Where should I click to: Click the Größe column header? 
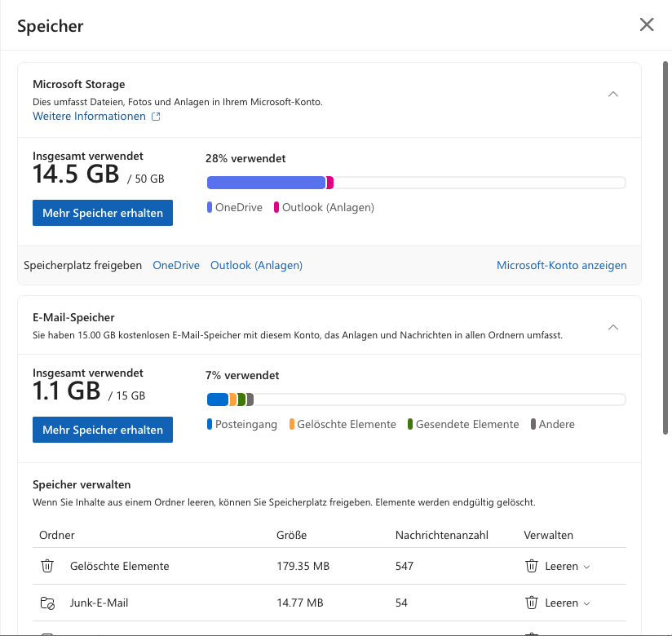click(291, 535)
